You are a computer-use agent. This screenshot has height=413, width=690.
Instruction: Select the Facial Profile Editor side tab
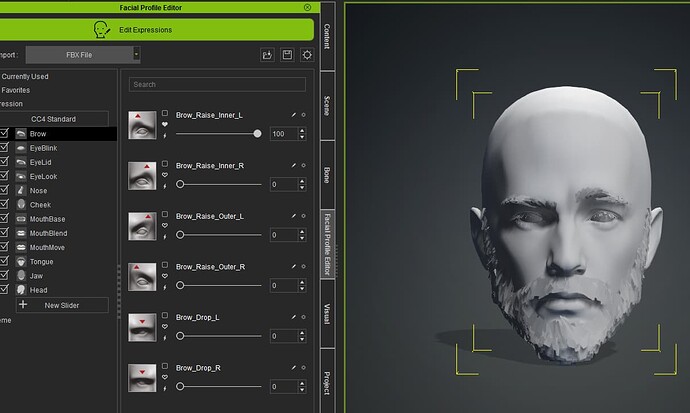tap(327, 244)
